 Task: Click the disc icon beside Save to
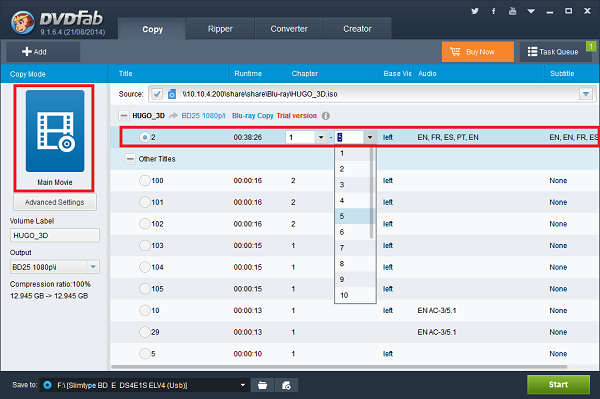[47, 385]
